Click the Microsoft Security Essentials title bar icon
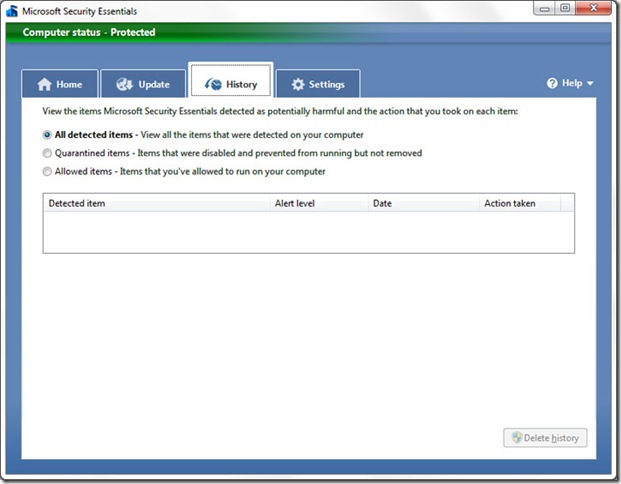This screenshot has width=621, height=484. click(12, 11)
